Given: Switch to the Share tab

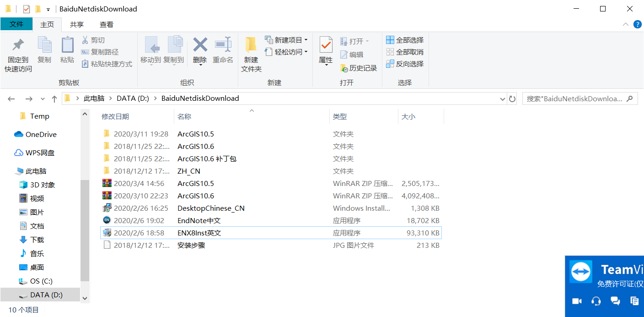Looking at the screenshot, I should tap(77, 24).
